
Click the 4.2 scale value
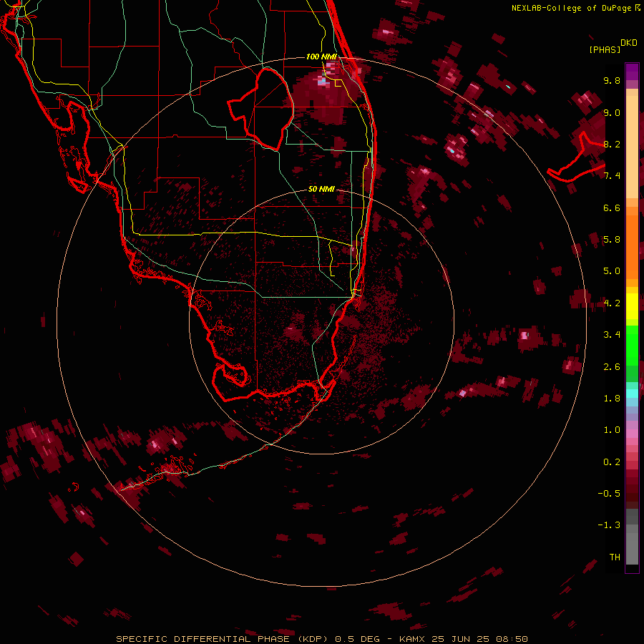pyautogui.click(x=612, y=303)
